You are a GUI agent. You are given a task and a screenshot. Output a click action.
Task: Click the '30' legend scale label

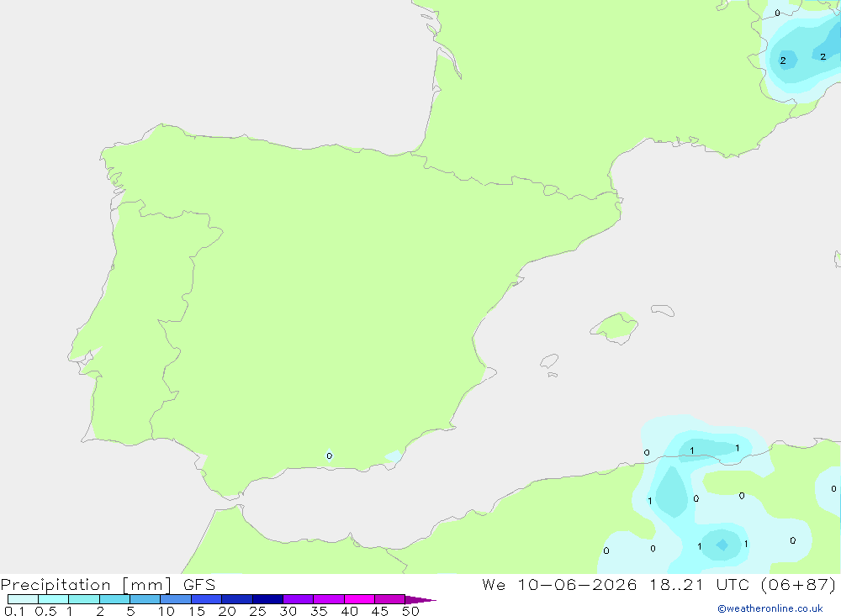(x=288, y=611)
